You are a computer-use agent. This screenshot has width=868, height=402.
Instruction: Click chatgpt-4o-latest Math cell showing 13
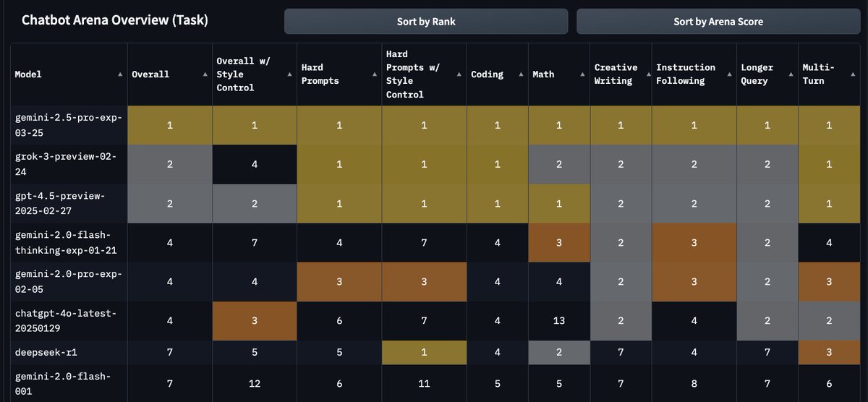click(559, 320)
